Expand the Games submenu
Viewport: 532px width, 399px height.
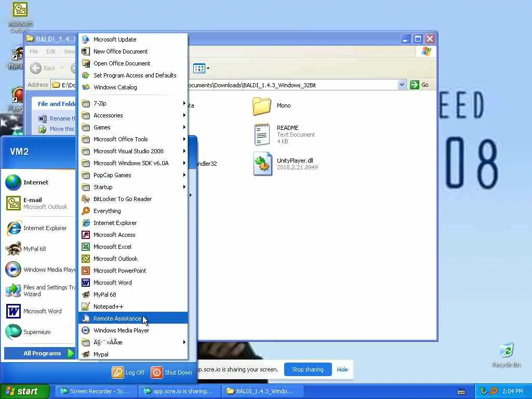pyautogui.click(x=133, y=127)
